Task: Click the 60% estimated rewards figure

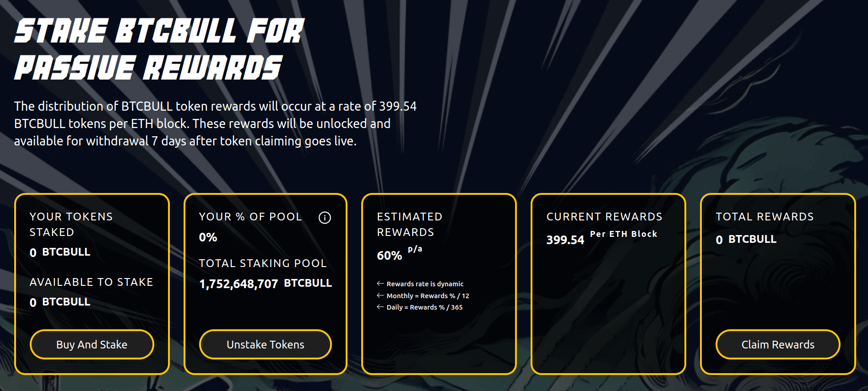Action: pyautogui.click(x=389, y=256)
